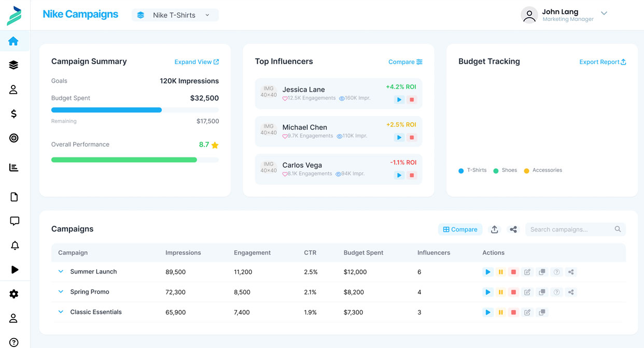Open the dollar sign budget icon in the sidebar

pos(13,114)
